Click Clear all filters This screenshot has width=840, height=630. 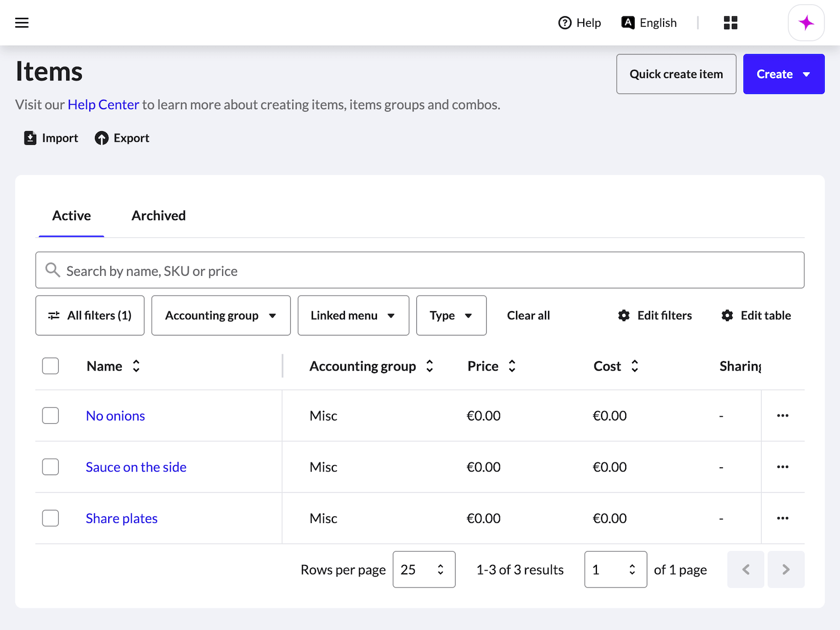click(x=528, y=316)
